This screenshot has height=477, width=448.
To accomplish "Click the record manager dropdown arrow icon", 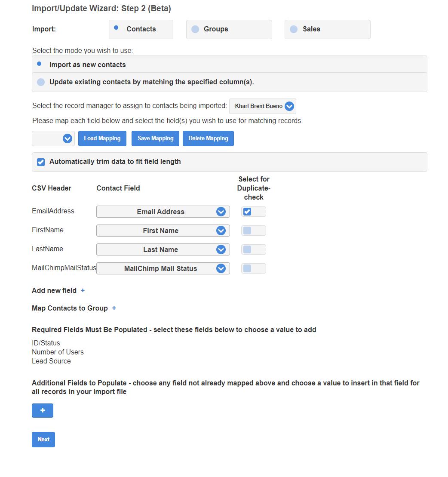I will 289,106.
